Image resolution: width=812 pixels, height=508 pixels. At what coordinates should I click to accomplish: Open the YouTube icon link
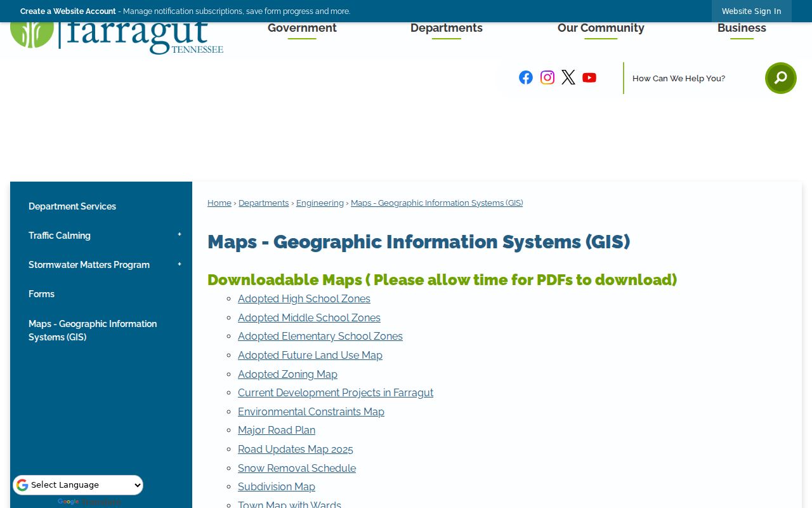589,77
